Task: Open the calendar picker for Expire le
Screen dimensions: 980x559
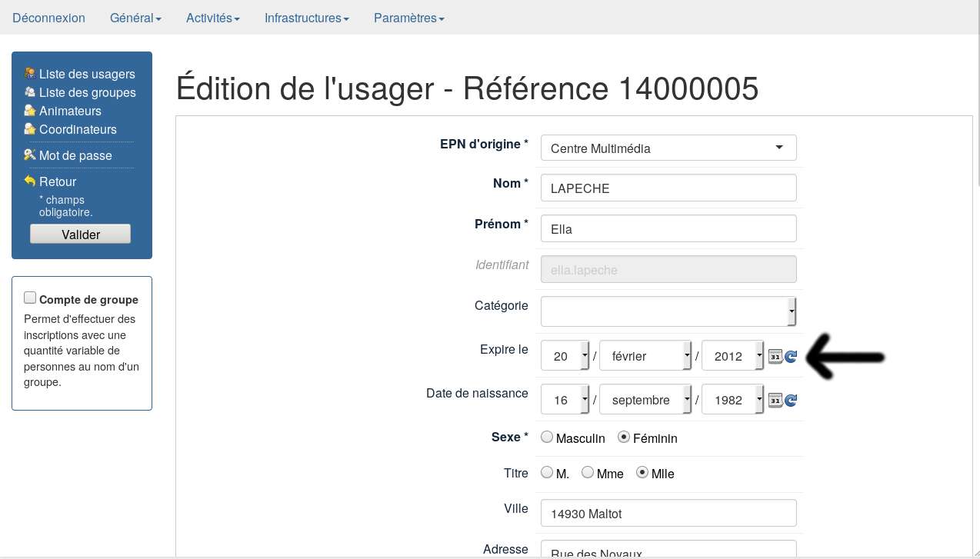Action: pyautogui.click(x=775, y=356)
